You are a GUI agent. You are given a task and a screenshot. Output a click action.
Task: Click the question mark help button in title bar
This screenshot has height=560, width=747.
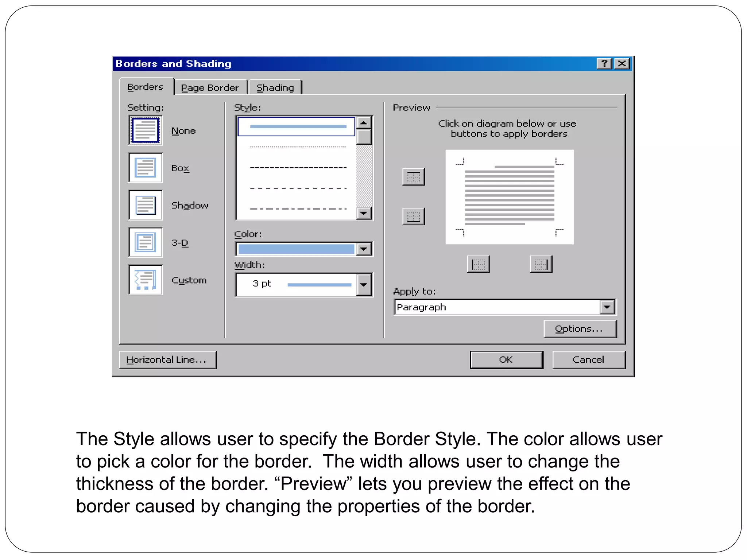point(604,63)
